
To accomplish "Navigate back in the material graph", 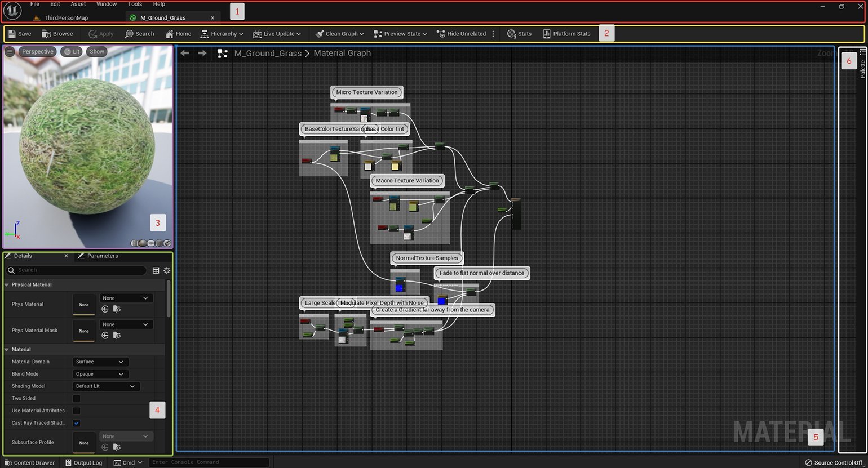I will pyautogui.click(x=185, y=53).
